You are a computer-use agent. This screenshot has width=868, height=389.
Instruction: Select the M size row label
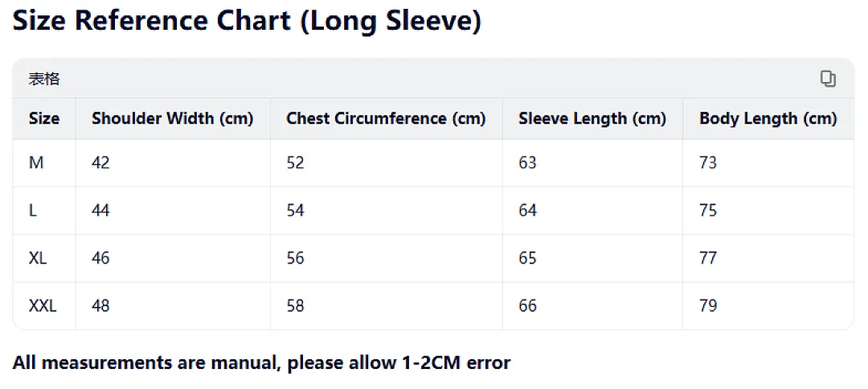[x=36, y=162]
